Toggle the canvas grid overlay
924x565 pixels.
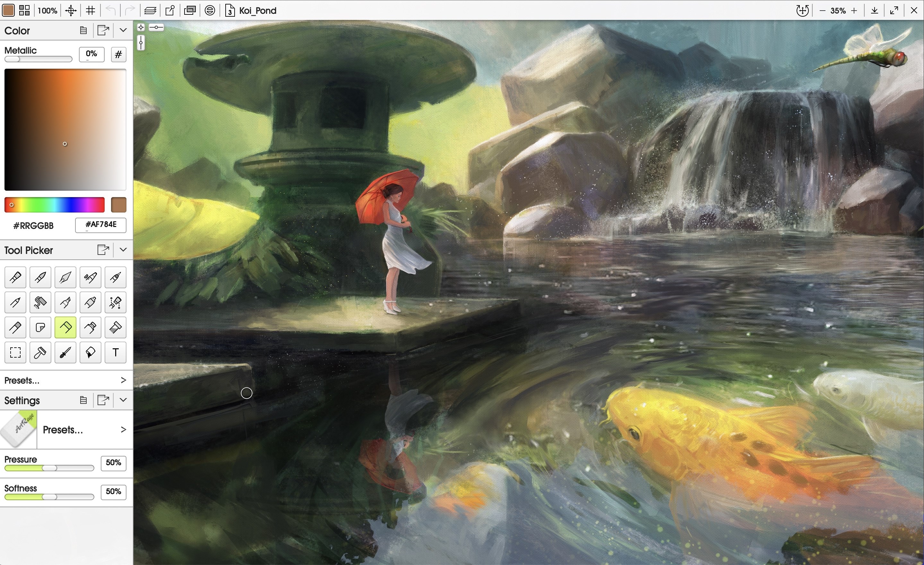tap(90, 10)
